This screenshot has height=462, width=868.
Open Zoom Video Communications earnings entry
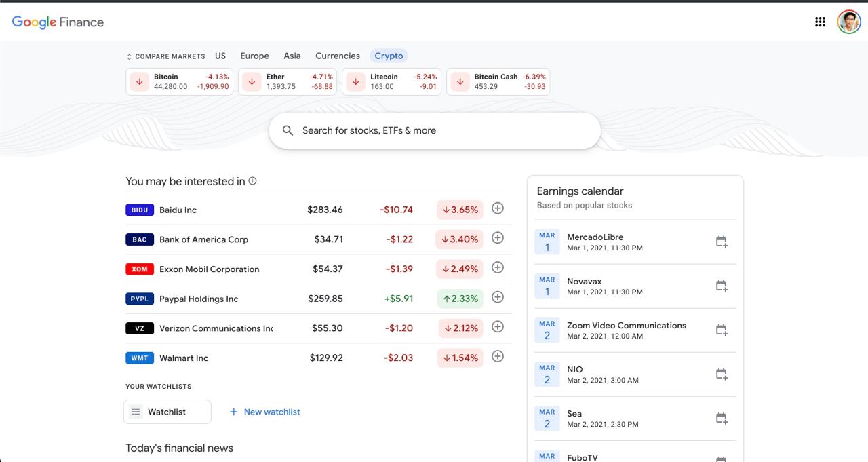point(635,330)
